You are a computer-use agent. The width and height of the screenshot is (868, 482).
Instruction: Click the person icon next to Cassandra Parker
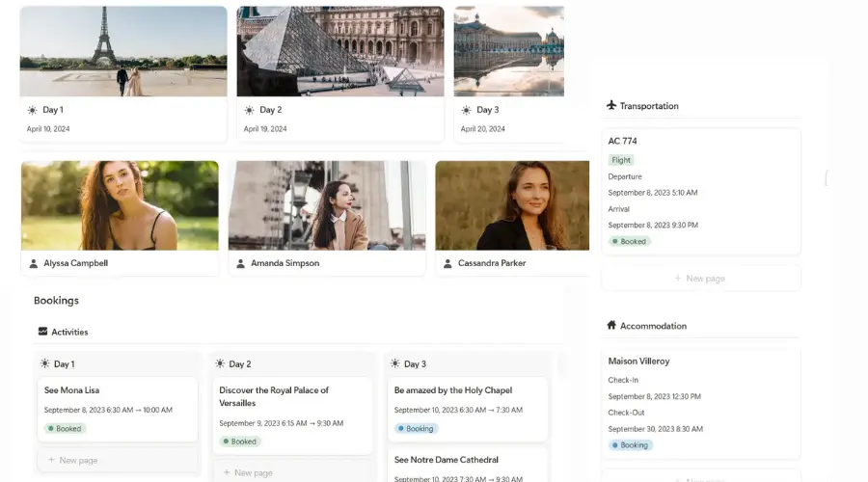click(448, 263)
